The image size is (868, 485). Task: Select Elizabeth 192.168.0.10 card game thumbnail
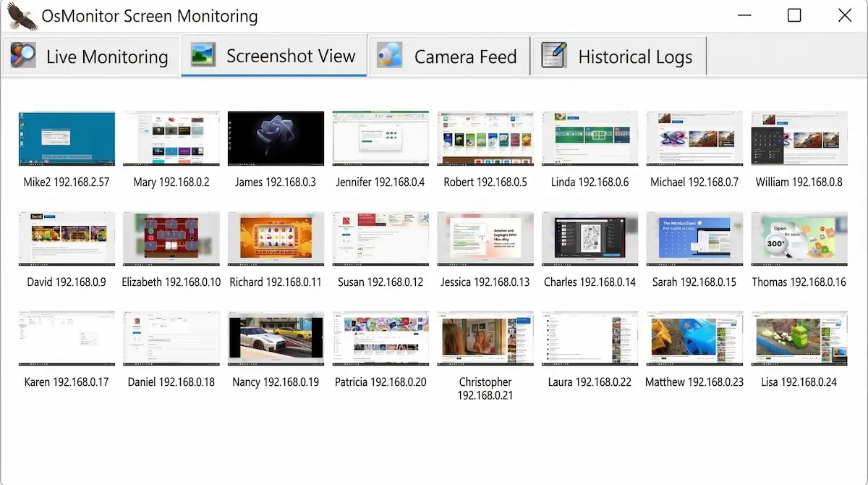click(x=171, y=238)
